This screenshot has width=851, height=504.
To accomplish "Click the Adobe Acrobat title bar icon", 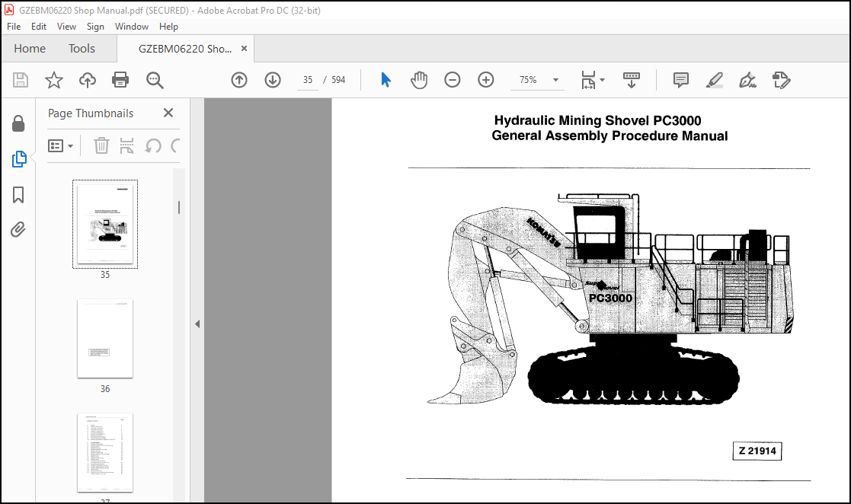I will point(9,10).
